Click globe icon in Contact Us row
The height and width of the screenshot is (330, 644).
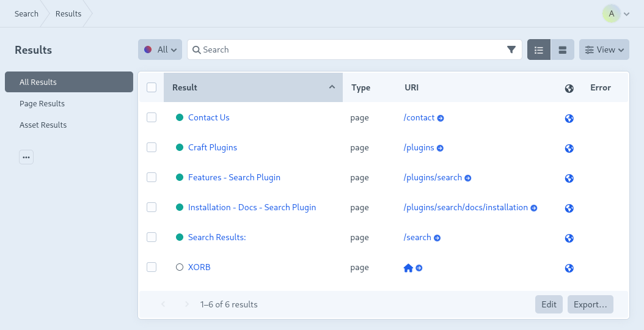click(569, 118)
